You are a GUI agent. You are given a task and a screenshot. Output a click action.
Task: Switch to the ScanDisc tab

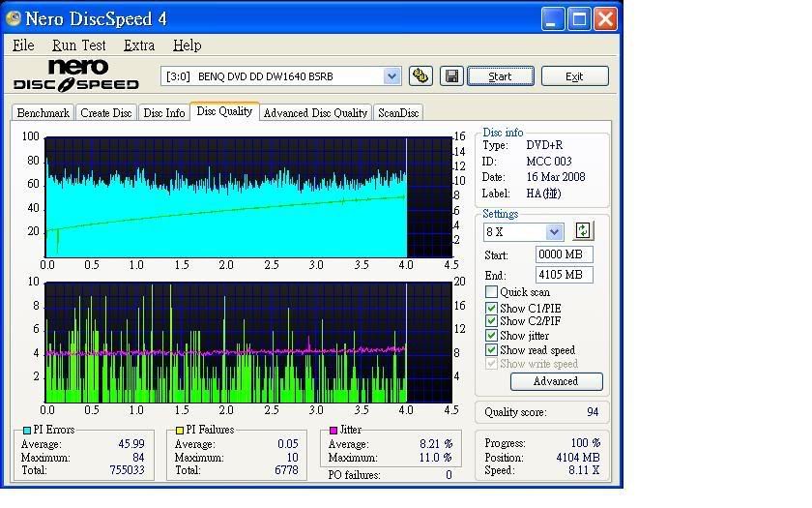tap(398, 113)
